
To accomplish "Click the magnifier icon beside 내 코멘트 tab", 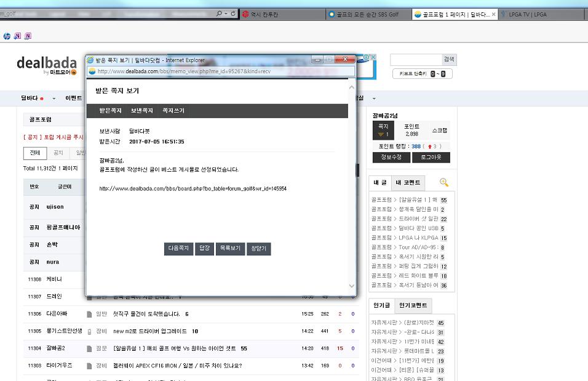I will (444, 183).
